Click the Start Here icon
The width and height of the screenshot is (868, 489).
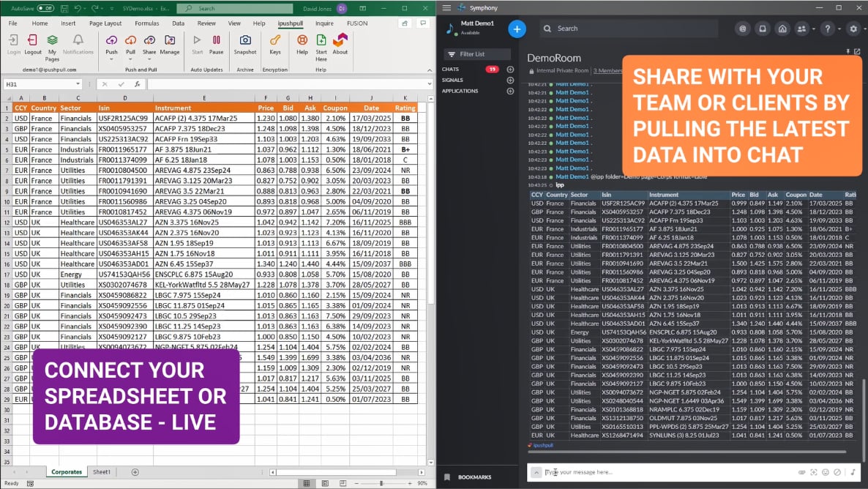(x=321, y=40)
